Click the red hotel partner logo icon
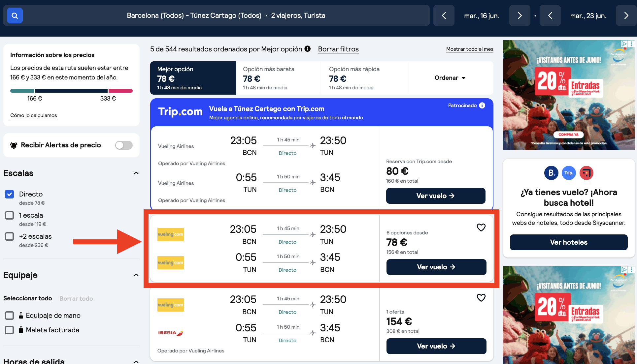 coord(587,173)
